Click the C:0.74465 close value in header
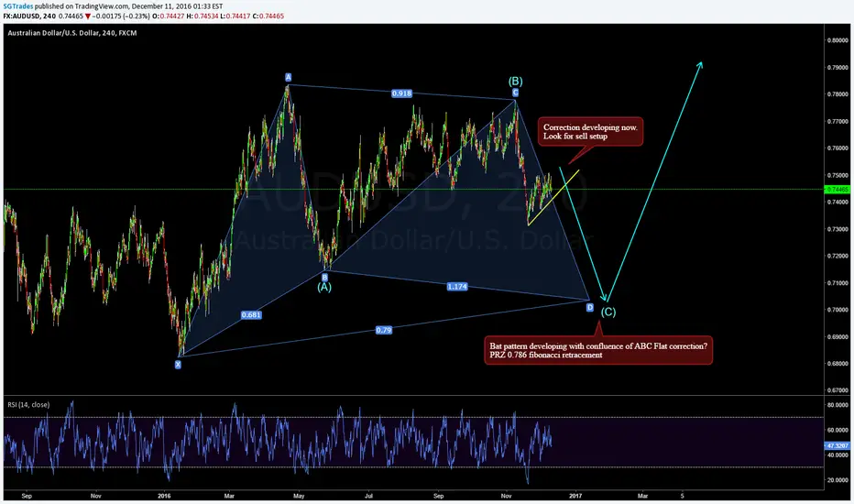 (x=268, y=16)
